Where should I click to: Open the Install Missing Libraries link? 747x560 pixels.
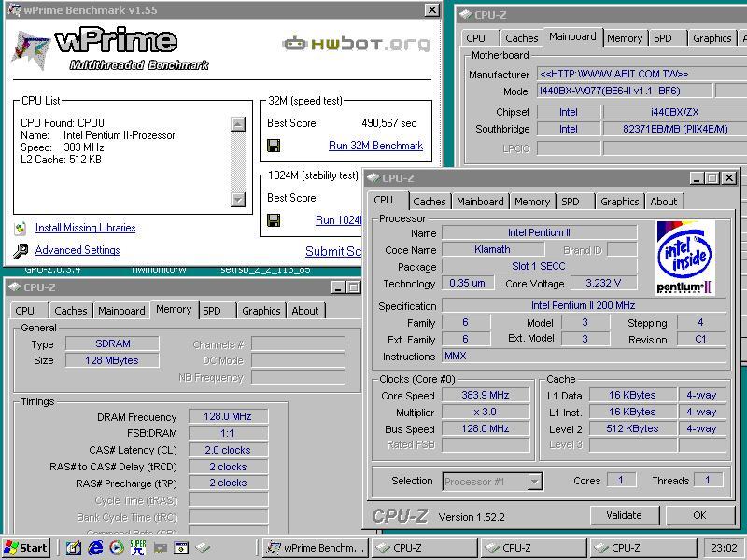85,228
